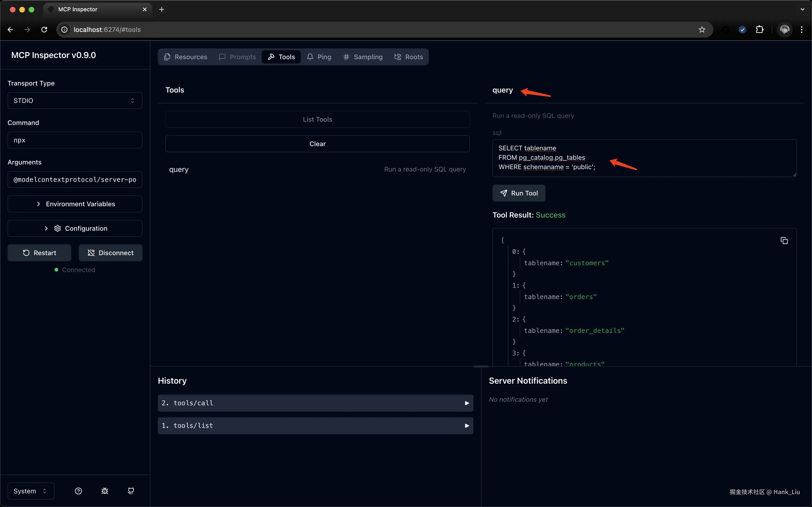
Task: Expand the Configuration section
Action: tap(75, 228)
